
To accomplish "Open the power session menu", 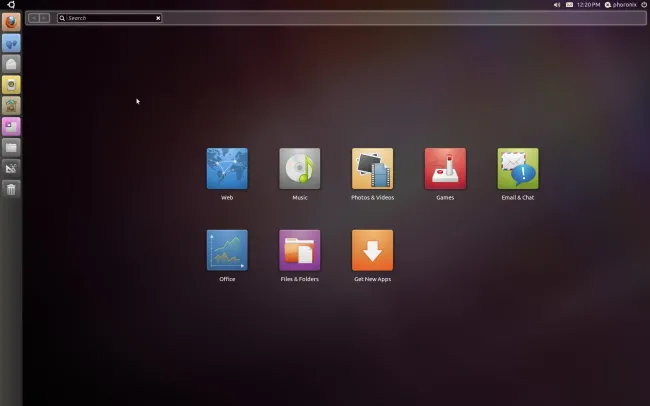I will click(643, 5).
